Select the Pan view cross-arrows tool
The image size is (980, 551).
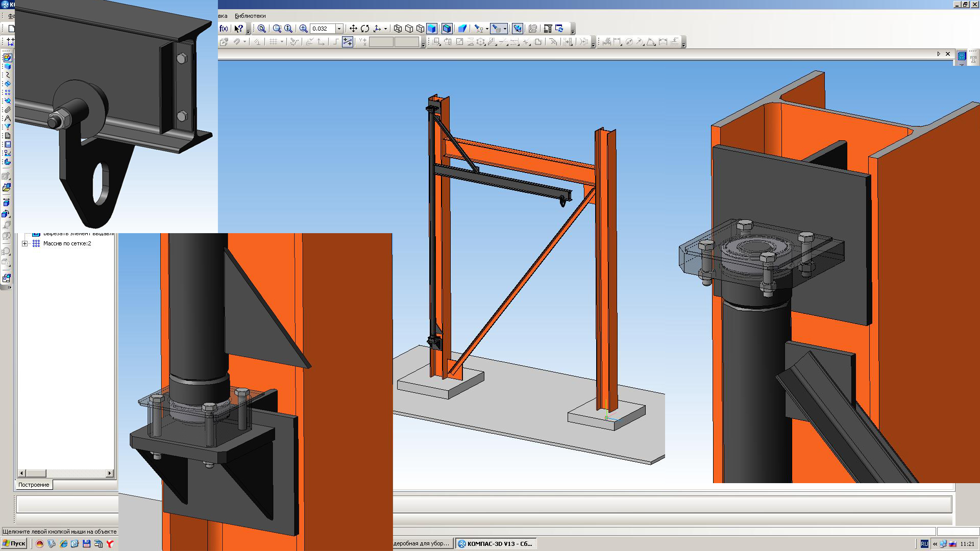pos(353,29)
